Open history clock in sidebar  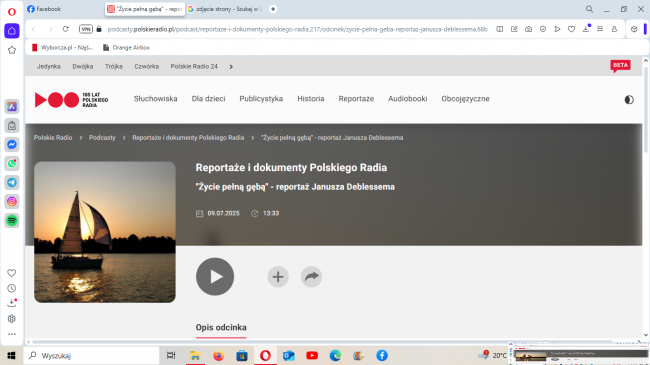pyautogui.click(x=12, y=288)
